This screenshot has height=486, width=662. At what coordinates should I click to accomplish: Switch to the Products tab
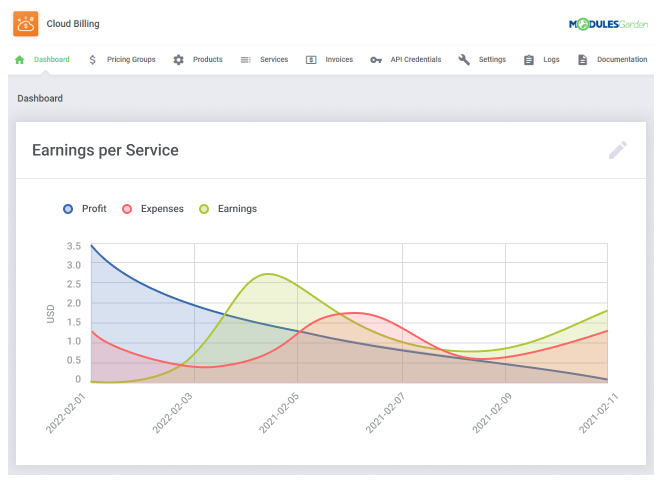207,60
